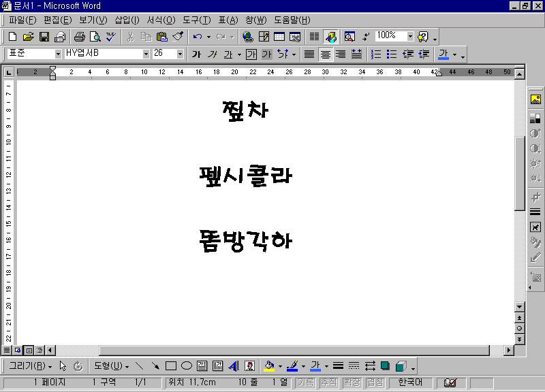
Task: Create a new blank document
Action: click(x=12, y=37)
